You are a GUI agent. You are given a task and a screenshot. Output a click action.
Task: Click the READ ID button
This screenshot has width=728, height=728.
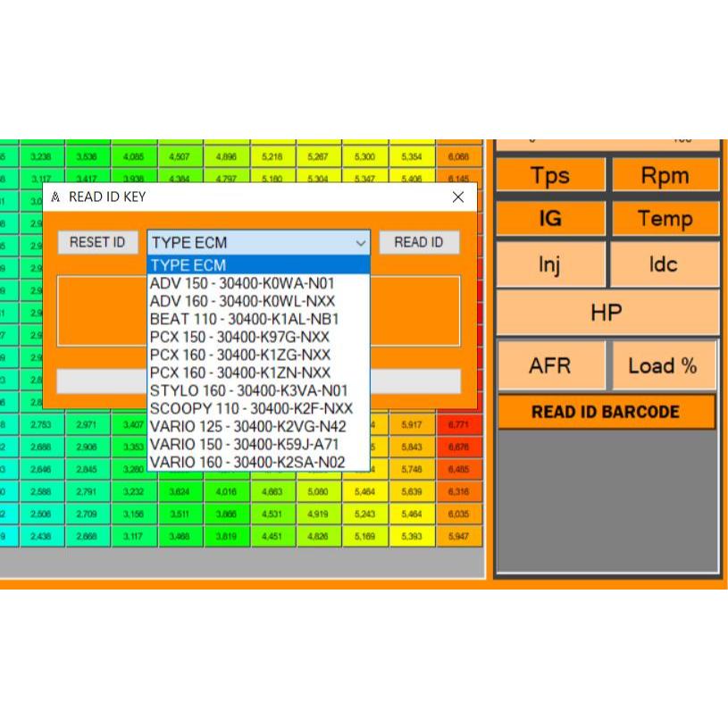(x=419, y=242)
